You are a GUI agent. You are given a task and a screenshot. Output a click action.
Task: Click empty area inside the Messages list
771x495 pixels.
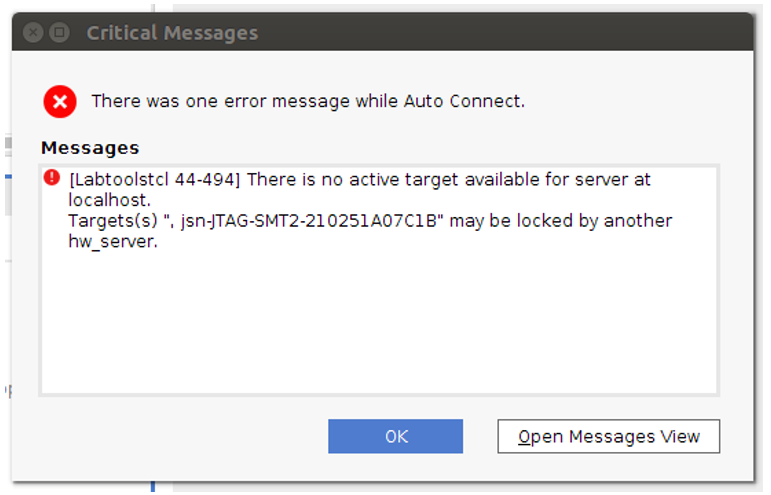pyautogui.click(x=379, y=324)
